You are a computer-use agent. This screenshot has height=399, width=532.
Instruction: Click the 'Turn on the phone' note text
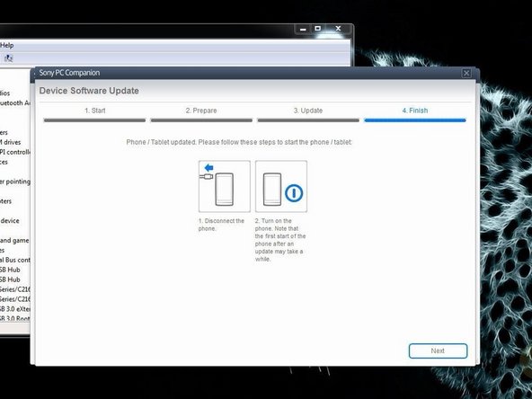(x=280, y=240)
